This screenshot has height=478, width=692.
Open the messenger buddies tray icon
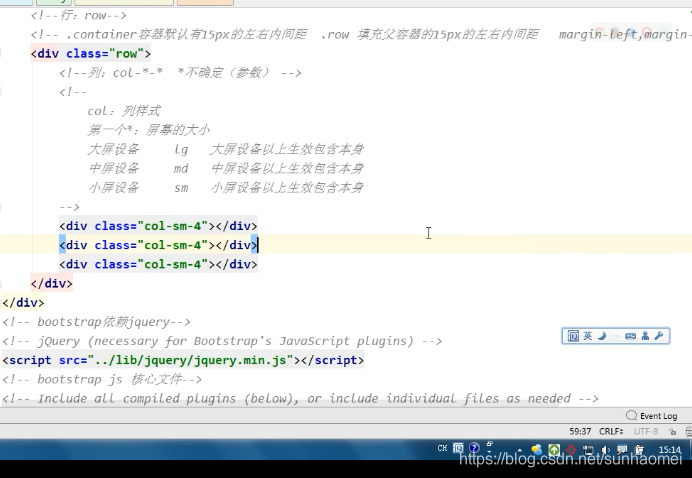tap(537, 450)
